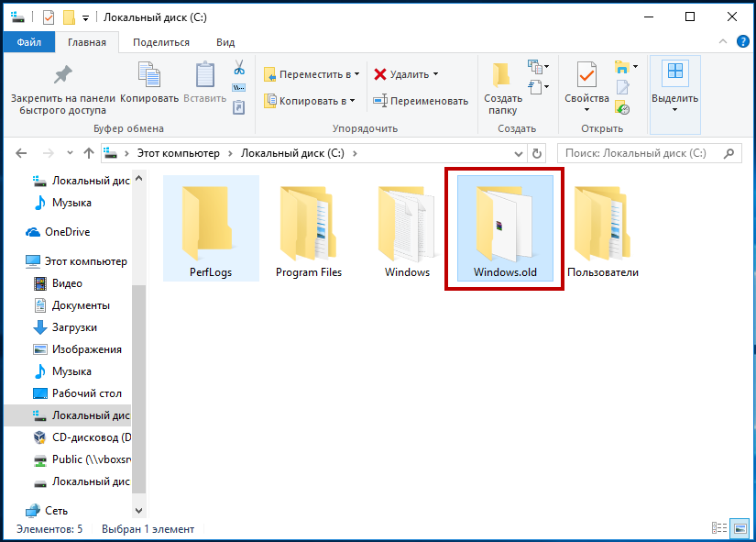
Task: Click Pin to Quick access icon
Action: click(x=62, y=75)
